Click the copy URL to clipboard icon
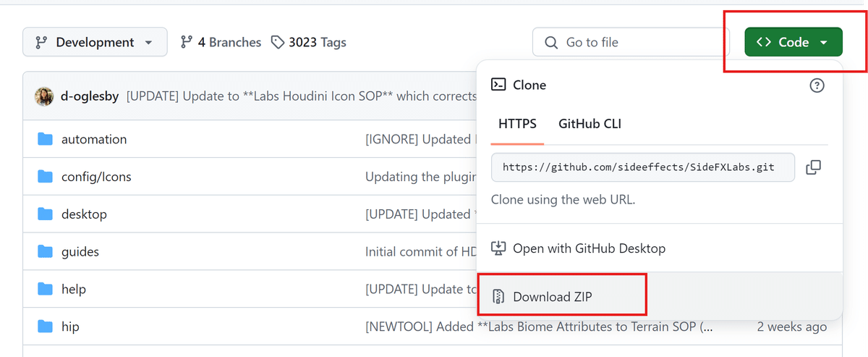Image resolution: width=868 pixels, height=357 pixels. coord(813,167)
